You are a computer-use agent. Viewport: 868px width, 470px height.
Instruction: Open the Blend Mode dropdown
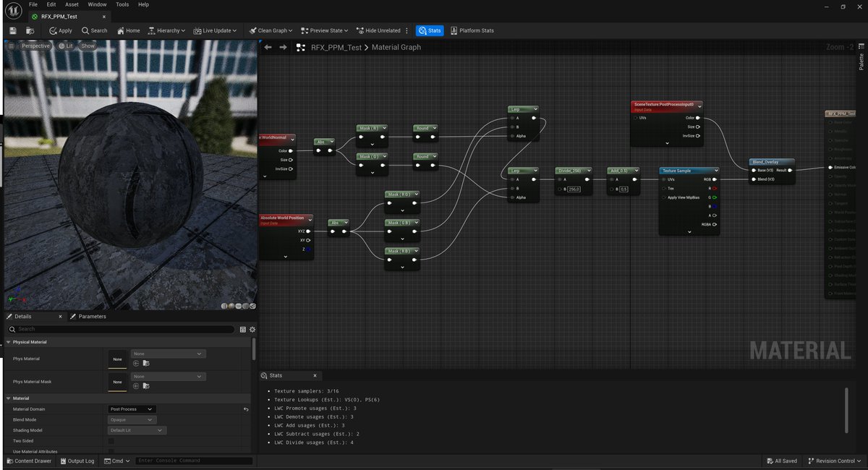tap(132, 419)
